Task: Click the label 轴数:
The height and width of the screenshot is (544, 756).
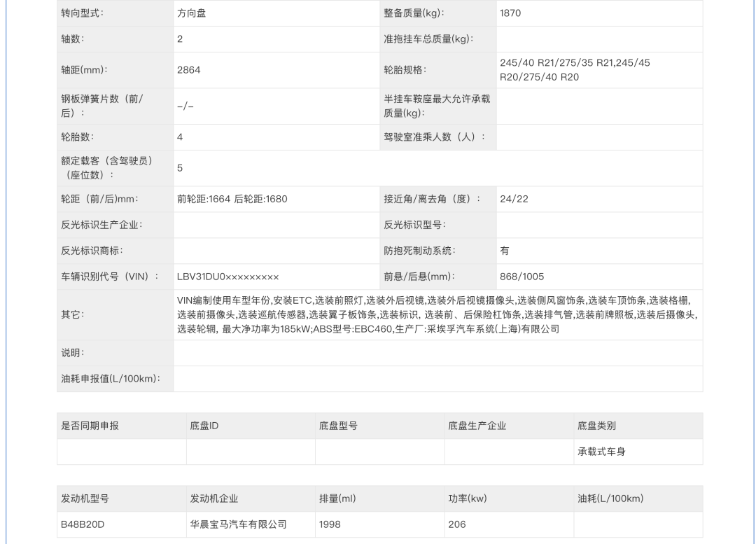Action: coord(73,39)
